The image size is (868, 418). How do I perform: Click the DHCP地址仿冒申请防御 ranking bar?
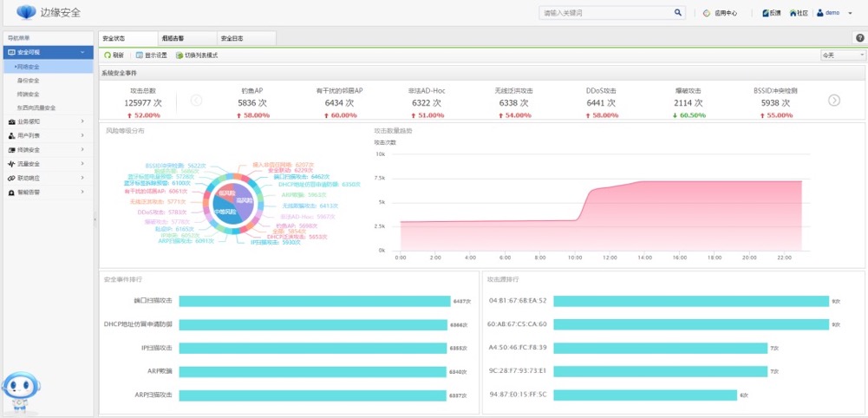click(314, 324)
